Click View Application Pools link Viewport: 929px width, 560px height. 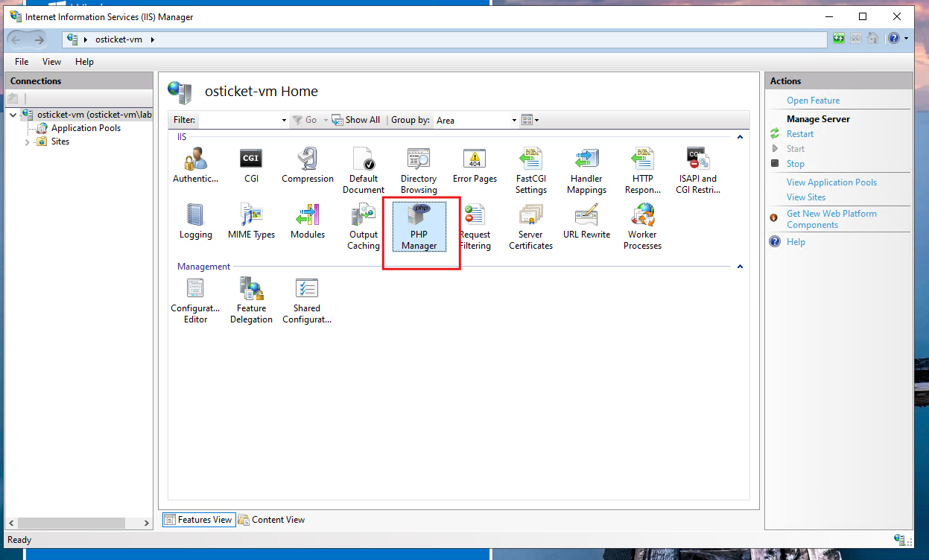click(831, 182)
